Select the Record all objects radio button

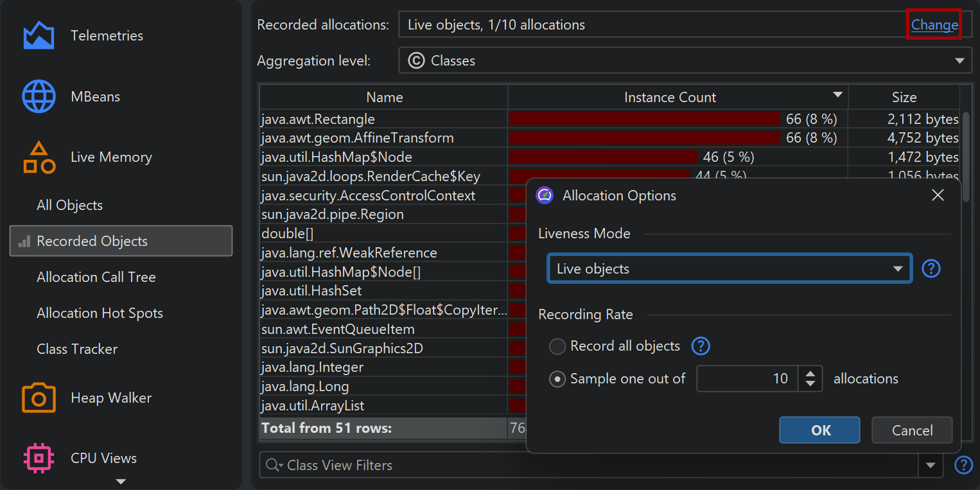[x=557, y=347]
